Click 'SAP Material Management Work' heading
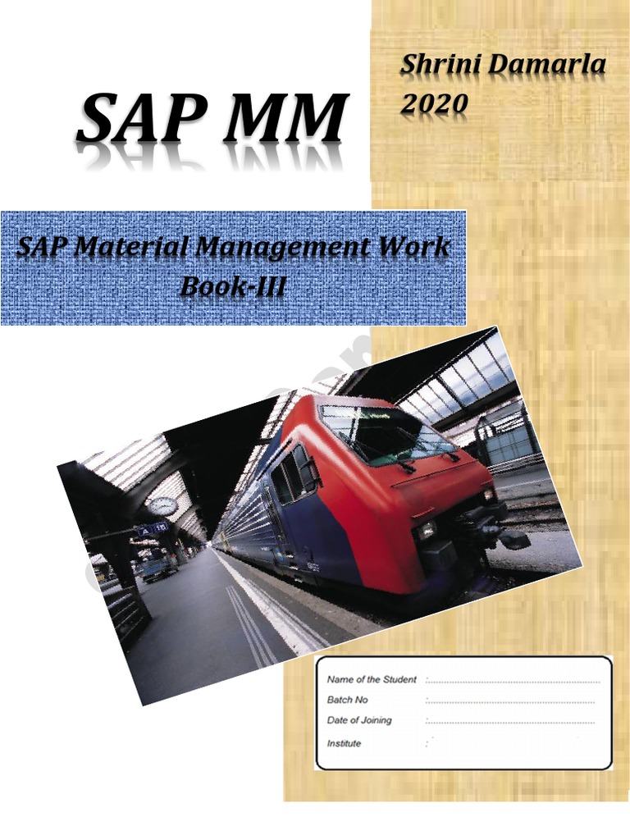This screenshot has width=630, height=840. (x=233, y=246)
